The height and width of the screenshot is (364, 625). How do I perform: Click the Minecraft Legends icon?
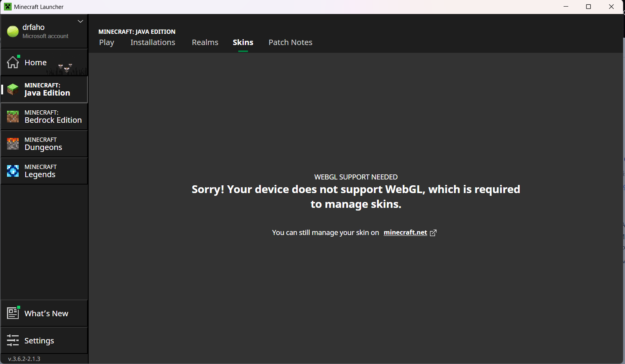[x=13, y=171]
